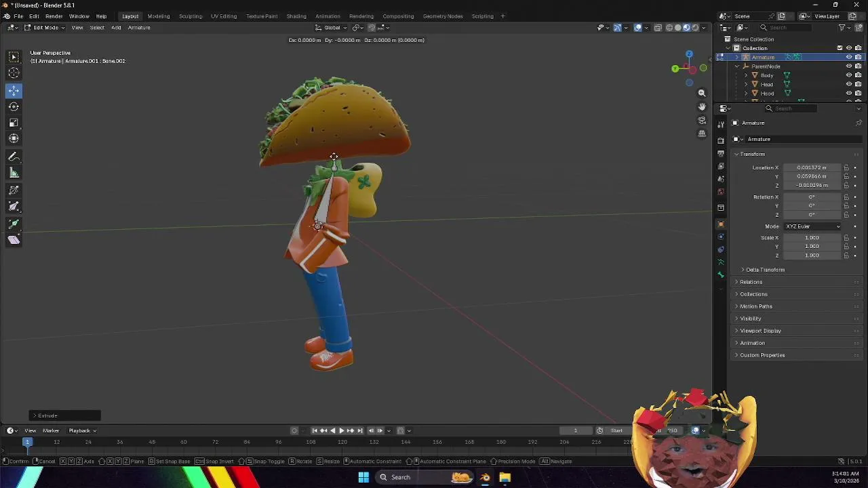This screenshot has width=868, height=488.
Task: Select the Annotate tool
Action: [x=14, y=157]
